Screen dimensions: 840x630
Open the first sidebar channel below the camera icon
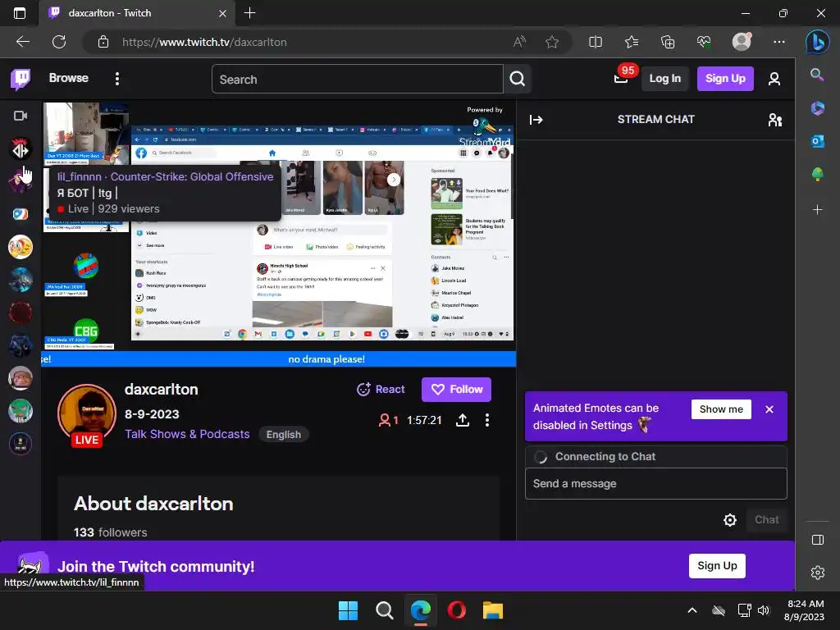click(x=21, y=149)
